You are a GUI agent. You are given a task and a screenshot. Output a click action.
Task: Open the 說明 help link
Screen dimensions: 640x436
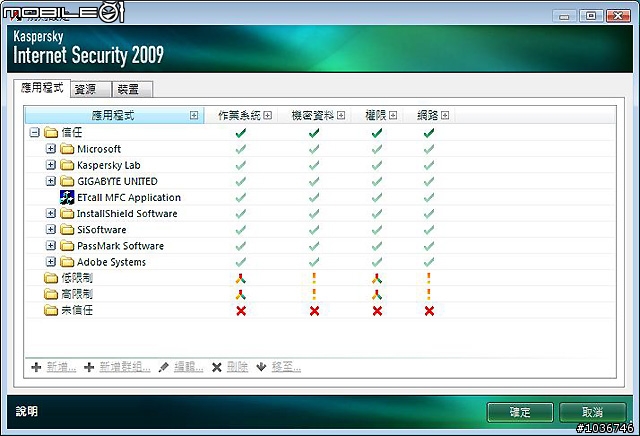pos(27,411)
